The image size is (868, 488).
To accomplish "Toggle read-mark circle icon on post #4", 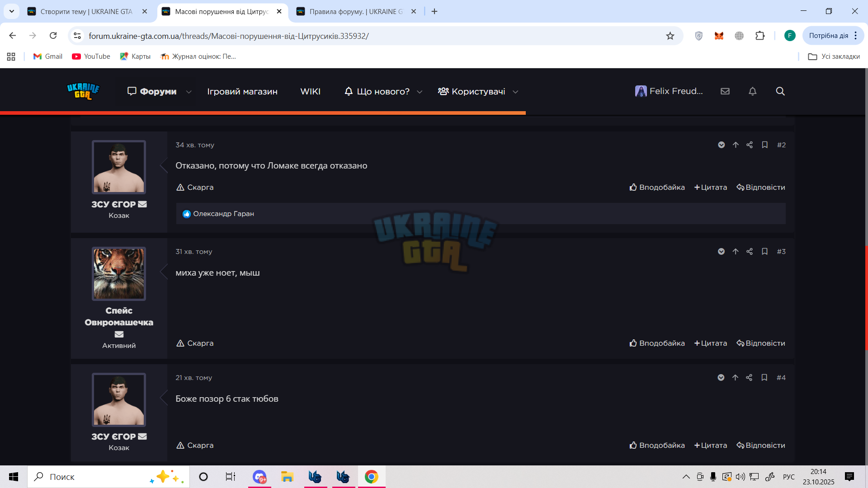I will point(721,377).
